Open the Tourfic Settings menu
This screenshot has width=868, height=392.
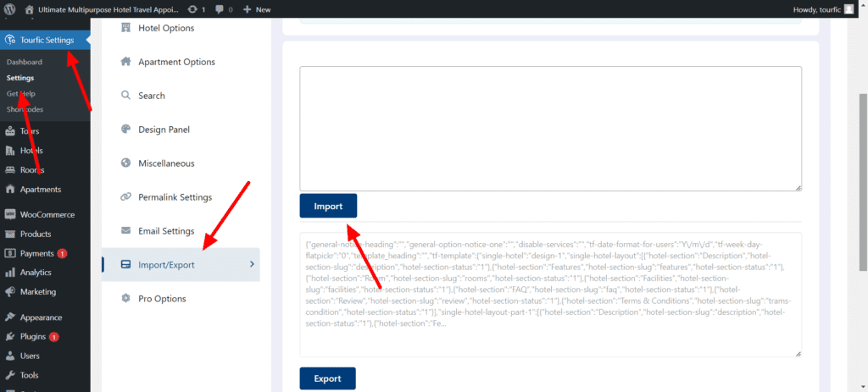pos(45,41)
